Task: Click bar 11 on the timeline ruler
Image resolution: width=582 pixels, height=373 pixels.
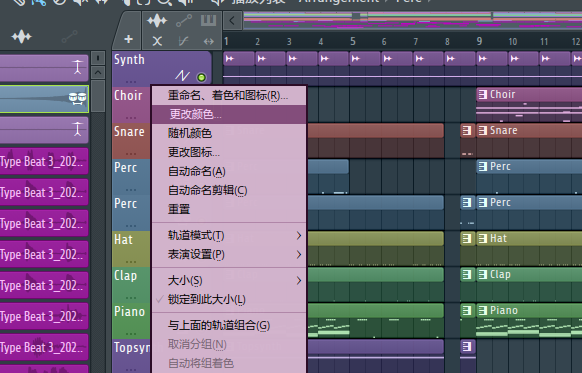Action: [544, 42]
